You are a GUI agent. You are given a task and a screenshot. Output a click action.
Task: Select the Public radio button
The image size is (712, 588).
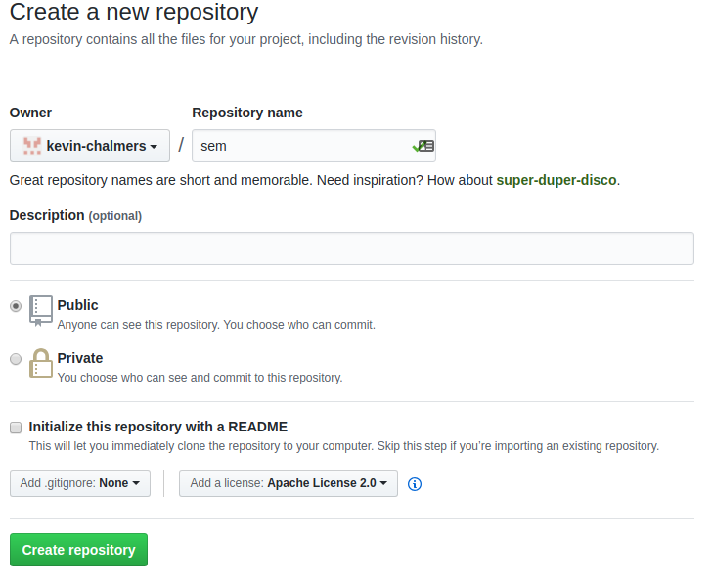tap(16, 306)
